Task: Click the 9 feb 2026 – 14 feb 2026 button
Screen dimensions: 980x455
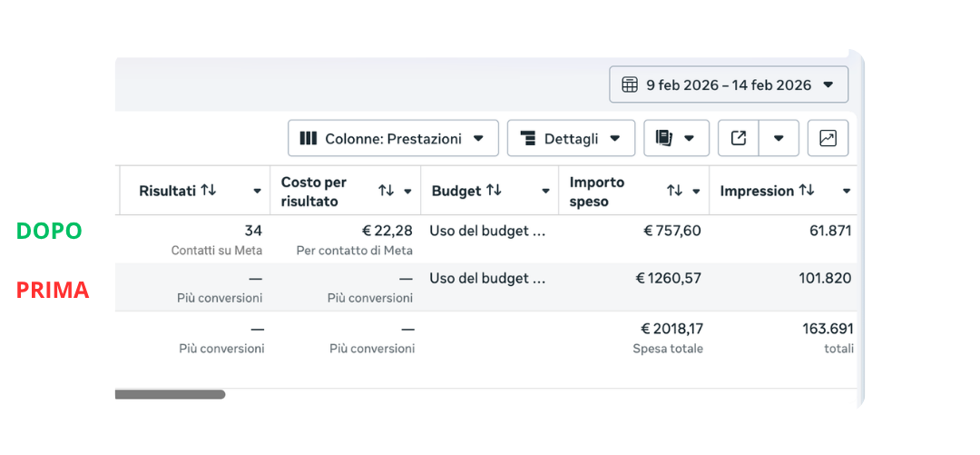Action: (729, 84)
